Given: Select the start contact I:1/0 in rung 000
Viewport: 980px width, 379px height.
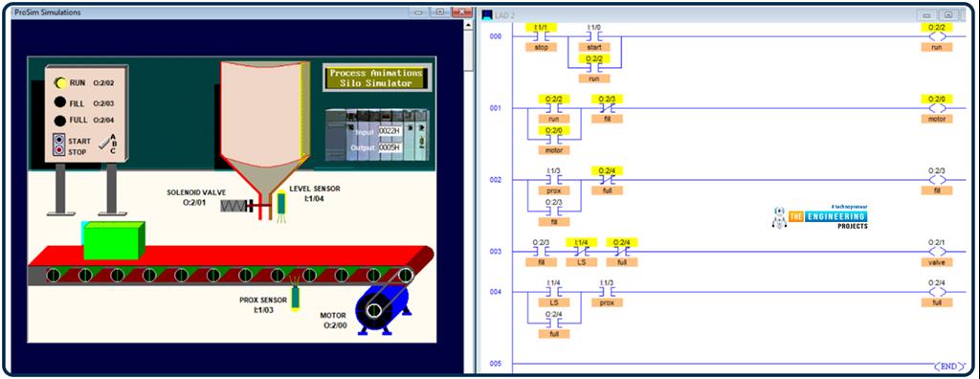Looking at the screenshot, I should pos(594,36).
